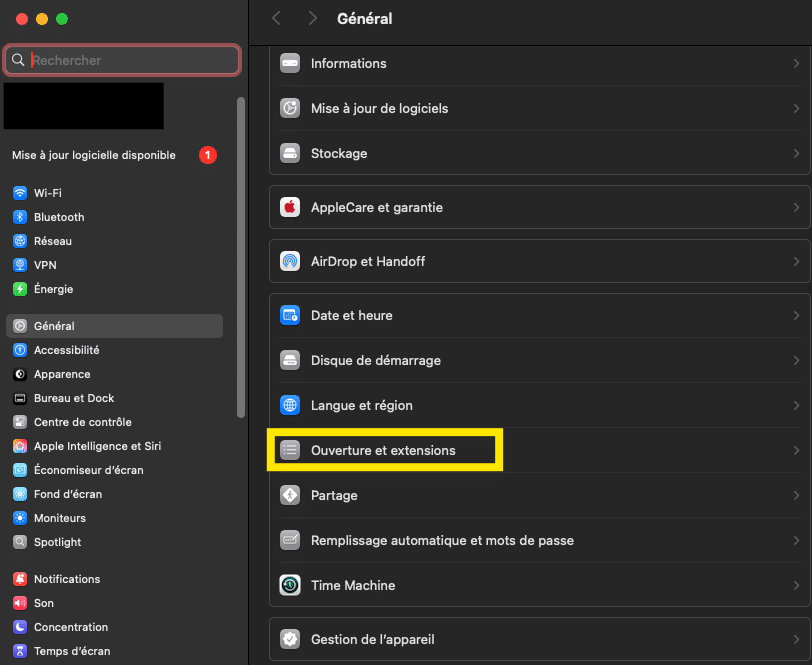
Task: Open Remplissage automatique et mots de passe
Action: click(442, 540)
